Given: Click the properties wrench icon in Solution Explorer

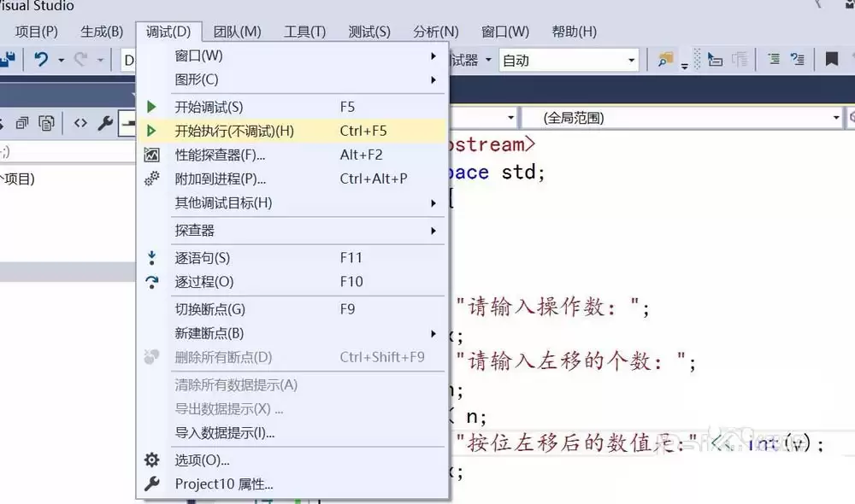Looking at the screenshot, I should point(105,124).
